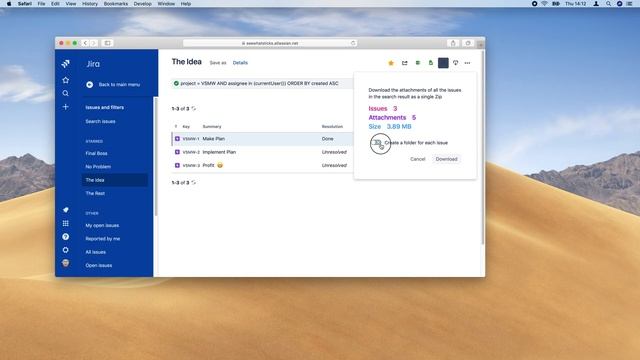Image resolution: width=640 pixels, height=360 pixels.
Task: Open notifications icon in lower sidebar
Action: coord(65,210)
